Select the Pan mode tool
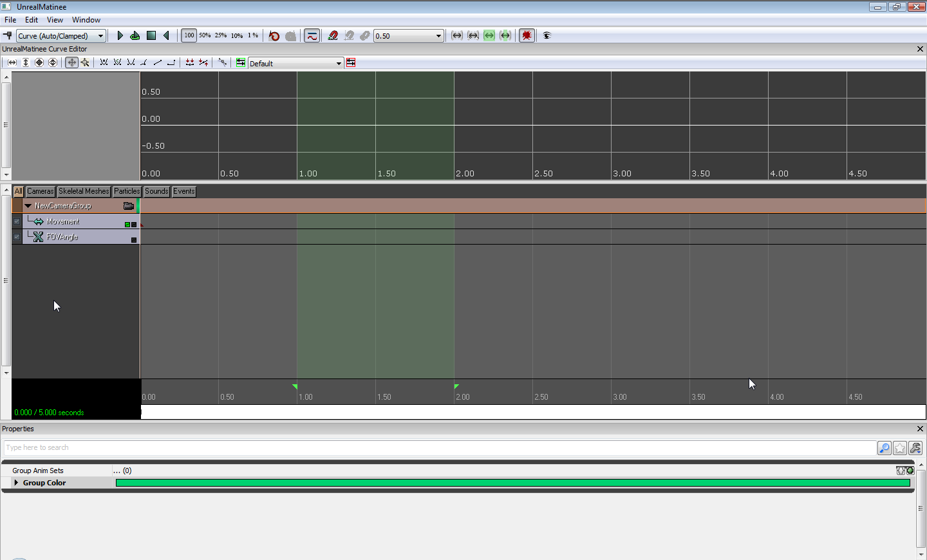The width and height of the screenshot is (927, 560). click(71, 62)
